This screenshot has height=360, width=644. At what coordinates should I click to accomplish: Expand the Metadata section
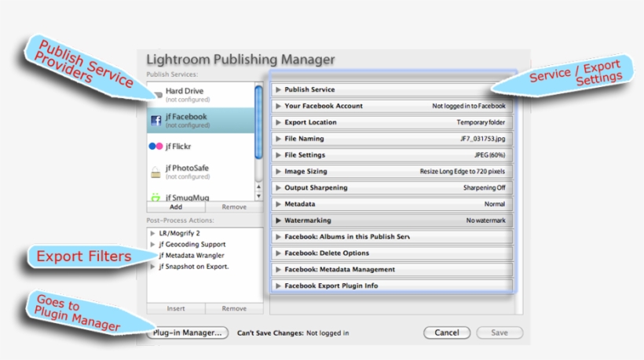click(x=278, y=204)
